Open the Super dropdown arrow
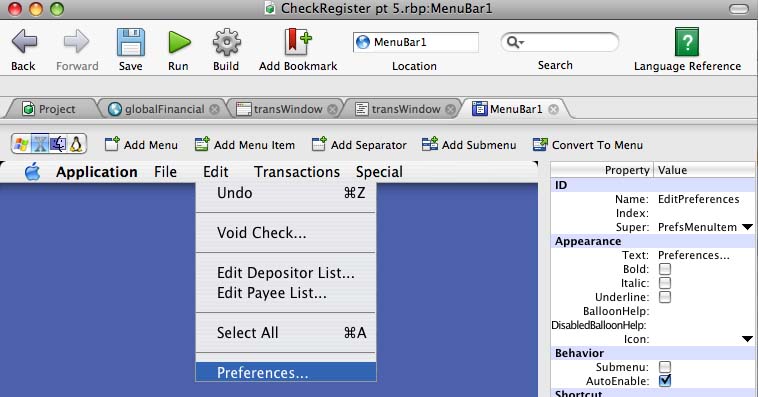This screenshot has width=758, height=397. [x=747, y=227]
